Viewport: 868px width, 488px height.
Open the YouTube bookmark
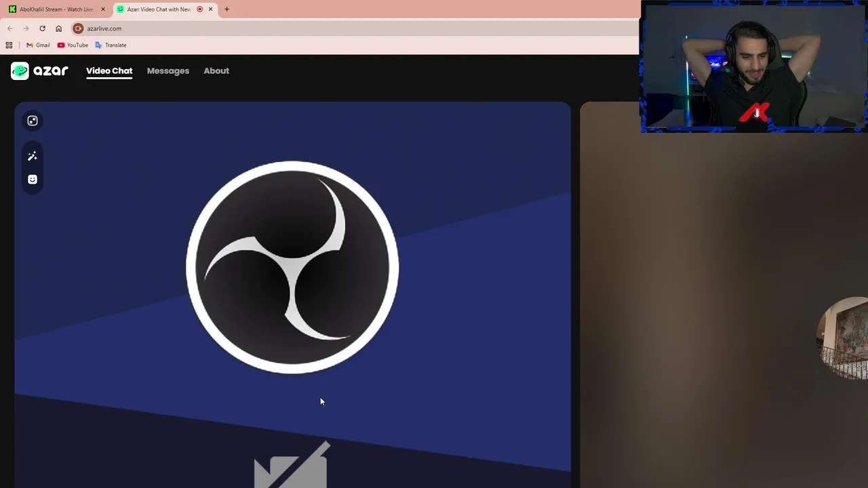[x=73, y=45]
